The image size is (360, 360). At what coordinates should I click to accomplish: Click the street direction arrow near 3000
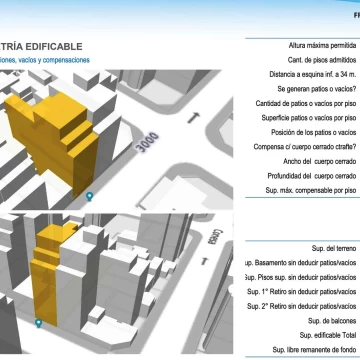(x=194, y=118)
